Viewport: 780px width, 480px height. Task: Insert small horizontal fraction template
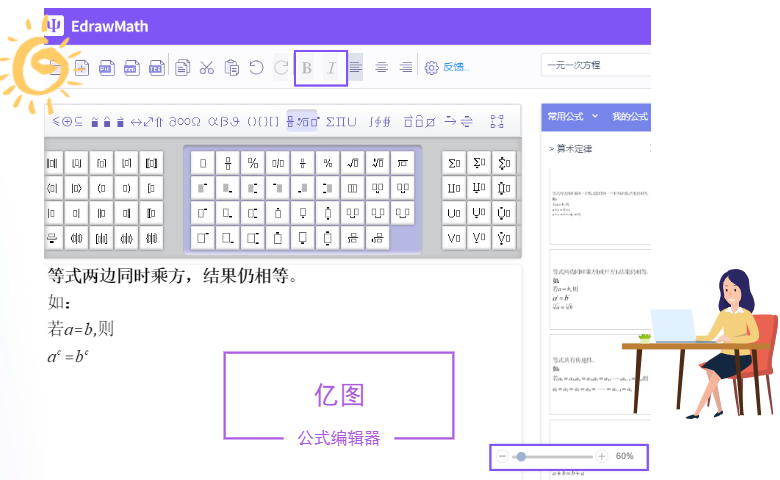pos(302,163)
